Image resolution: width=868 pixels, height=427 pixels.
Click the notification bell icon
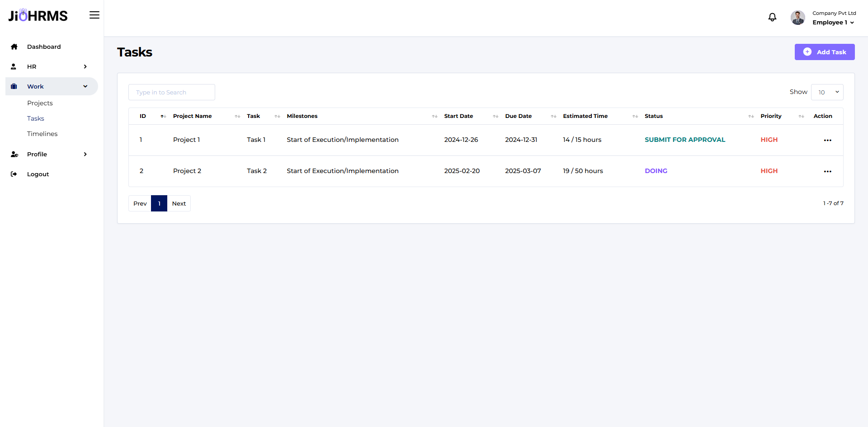click(x=772, y=17)
